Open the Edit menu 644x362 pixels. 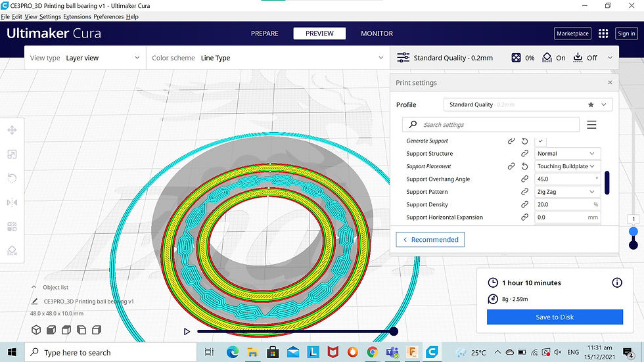pyautogui.click(x=17, y=17)
